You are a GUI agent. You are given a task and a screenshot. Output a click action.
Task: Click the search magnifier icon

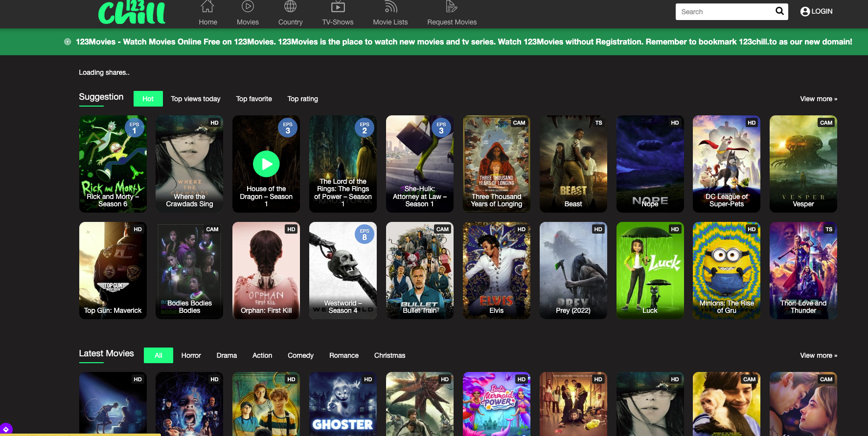click(x=779, y=11)
